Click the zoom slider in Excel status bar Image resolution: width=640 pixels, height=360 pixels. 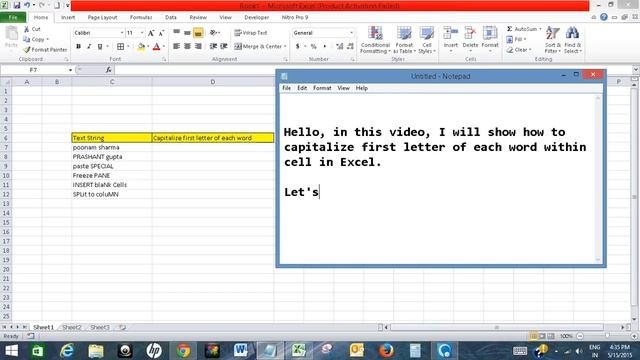point(607,336)
